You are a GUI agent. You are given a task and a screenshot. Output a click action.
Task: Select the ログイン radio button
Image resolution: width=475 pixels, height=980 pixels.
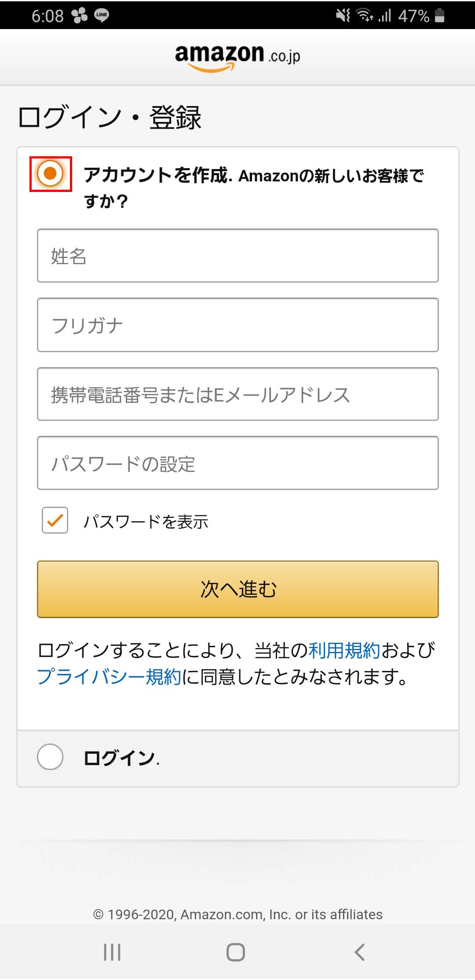point(50,757)
